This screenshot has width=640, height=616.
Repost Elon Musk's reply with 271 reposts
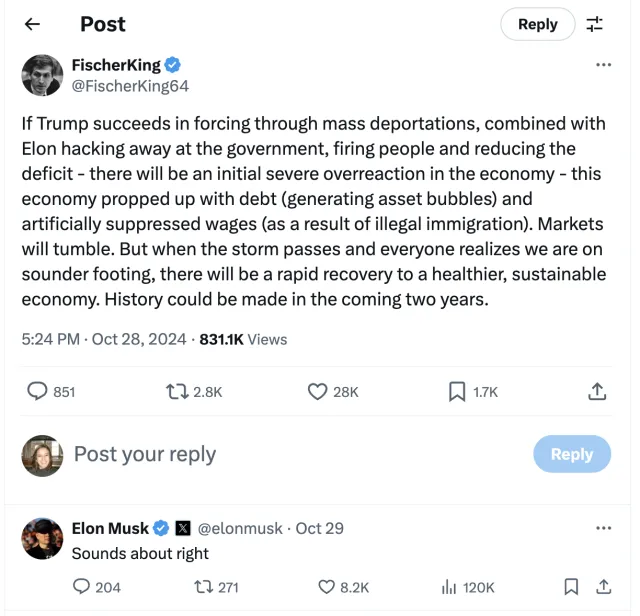point(204,587)
